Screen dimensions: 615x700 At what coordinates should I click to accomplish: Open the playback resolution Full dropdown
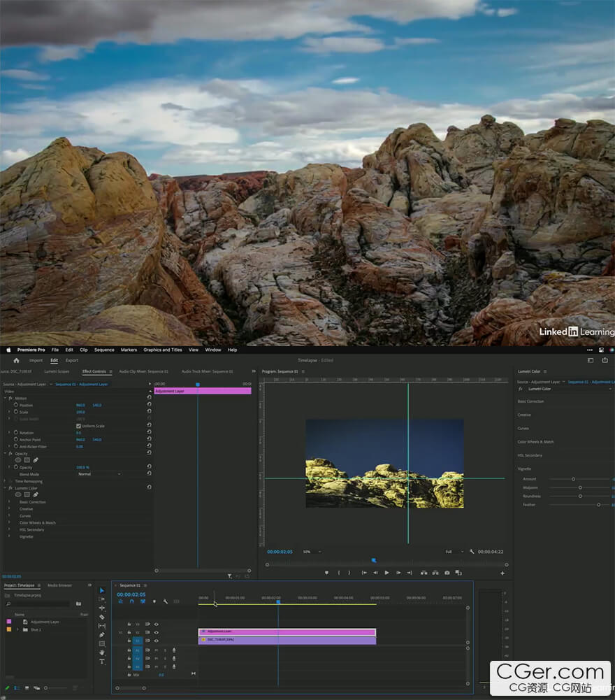[x=455, y=552]
